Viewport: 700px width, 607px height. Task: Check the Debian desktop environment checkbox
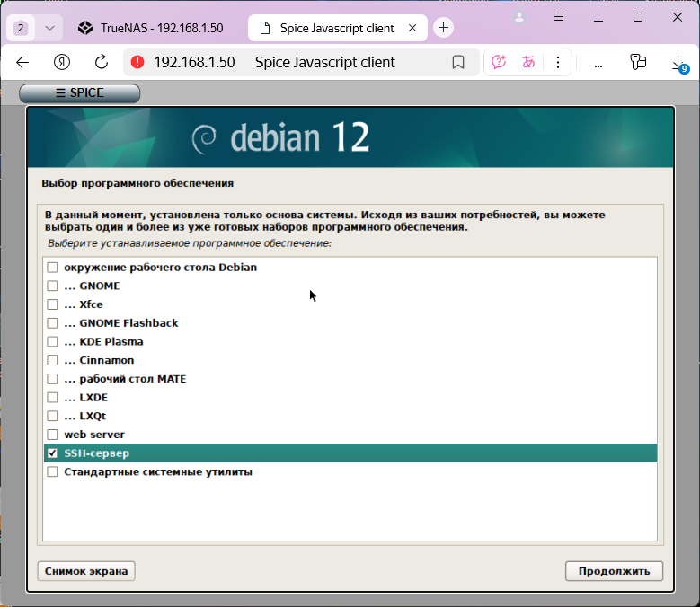[52, 268]
